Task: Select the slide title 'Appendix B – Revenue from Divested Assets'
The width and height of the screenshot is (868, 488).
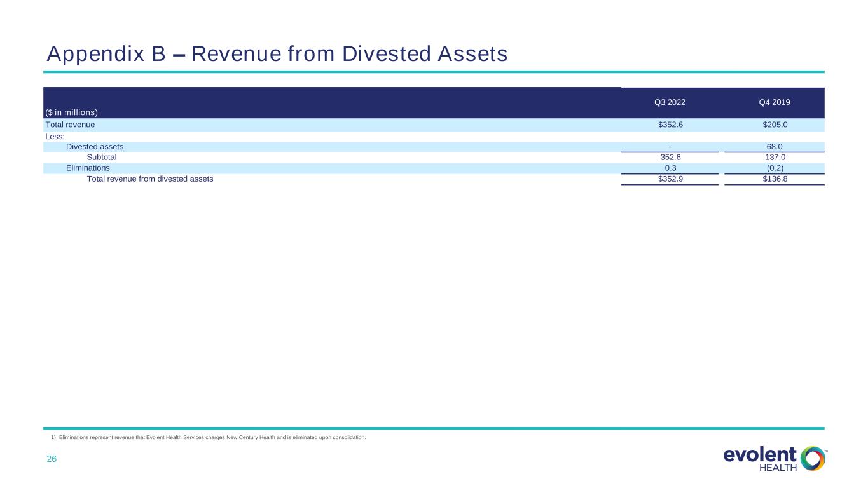Action: [x=277, y=55]
